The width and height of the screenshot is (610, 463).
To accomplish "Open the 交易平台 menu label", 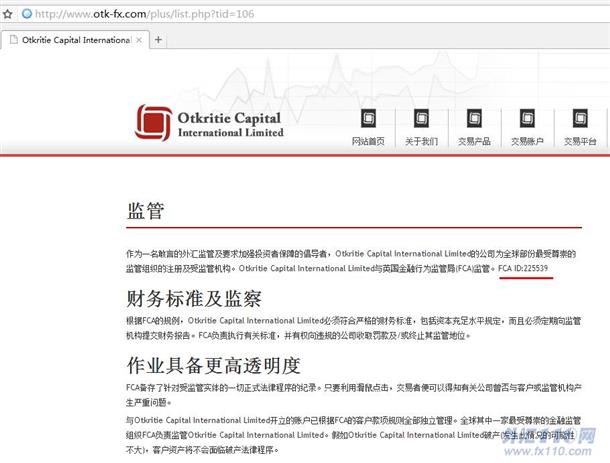I will tap(580, 141).
